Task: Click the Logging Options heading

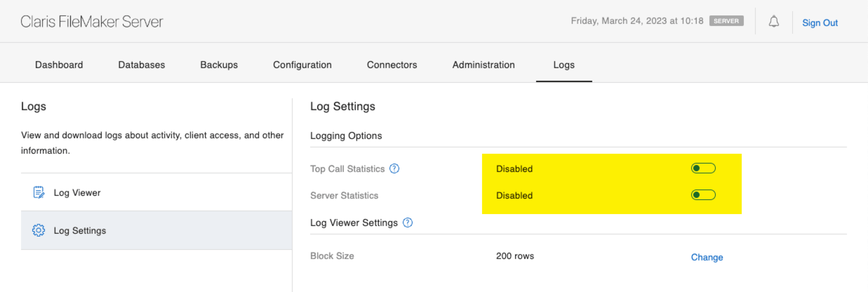Action: coord(346,136)
